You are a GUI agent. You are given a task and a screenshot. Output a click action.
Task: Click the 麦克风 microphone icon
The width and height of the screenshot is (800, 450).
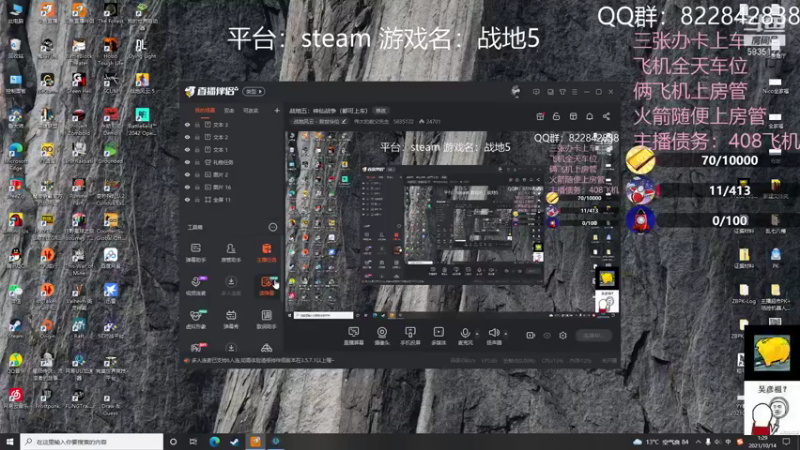[x=465, y=334]
